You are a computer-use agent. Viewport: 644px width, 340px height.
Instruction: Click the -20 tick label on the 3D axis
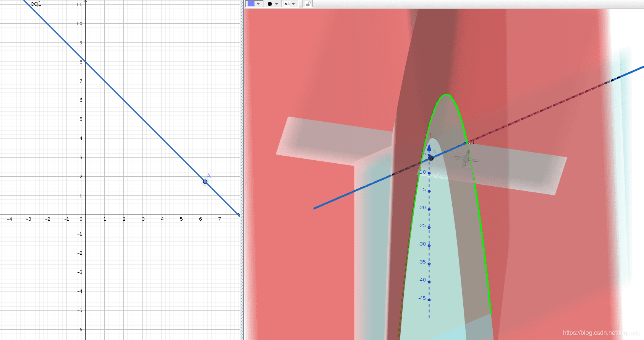click(x=422, y=208)
